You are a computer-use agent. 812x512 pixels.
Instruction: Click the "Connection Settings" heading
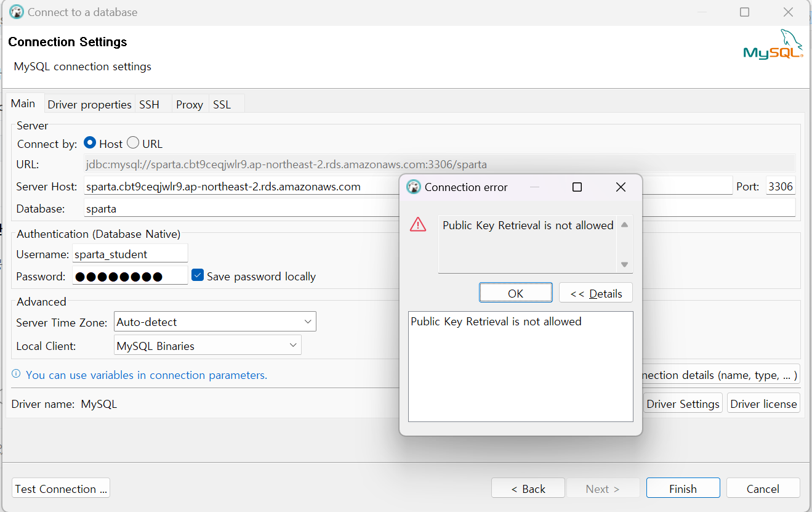pyautogui.click(x=68, y=42)
